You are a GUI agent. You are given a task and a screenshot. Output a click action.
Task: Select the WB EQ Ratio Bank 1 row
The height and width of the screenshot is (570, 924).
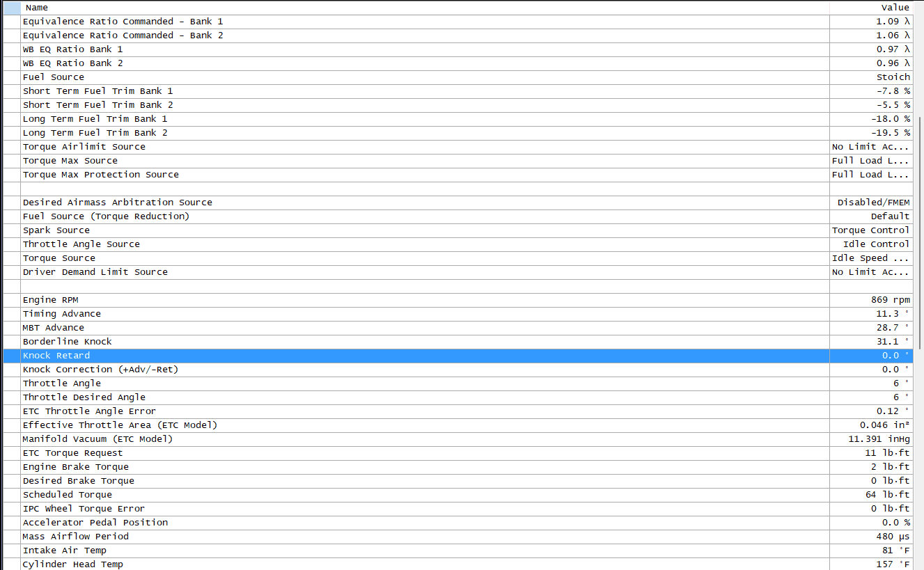coord(458,49)
